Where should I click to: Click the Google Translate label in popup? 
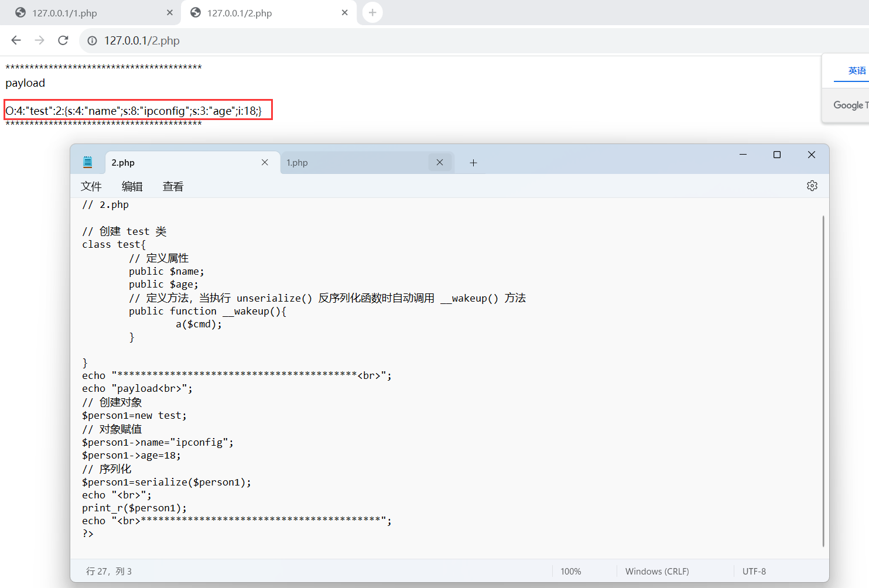pos(851,105)
